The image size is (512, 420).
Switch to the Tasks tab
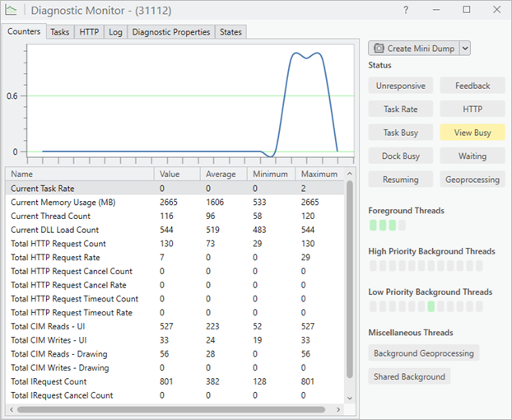(59, 32)
